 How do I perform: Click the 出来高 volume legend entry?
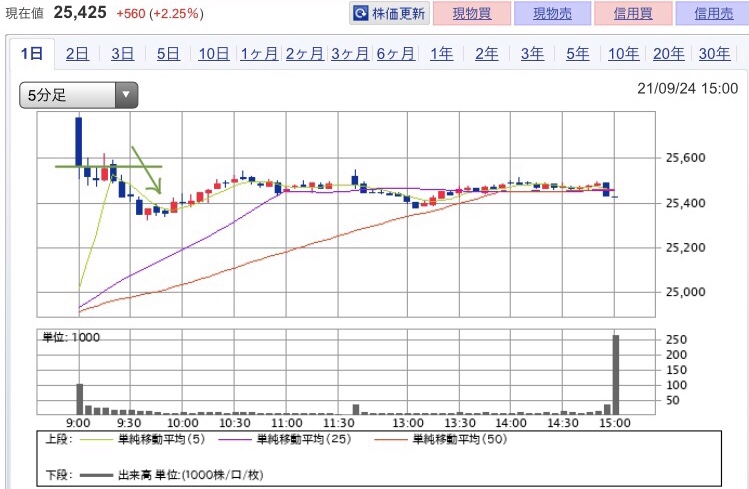[x=172, y=475]
